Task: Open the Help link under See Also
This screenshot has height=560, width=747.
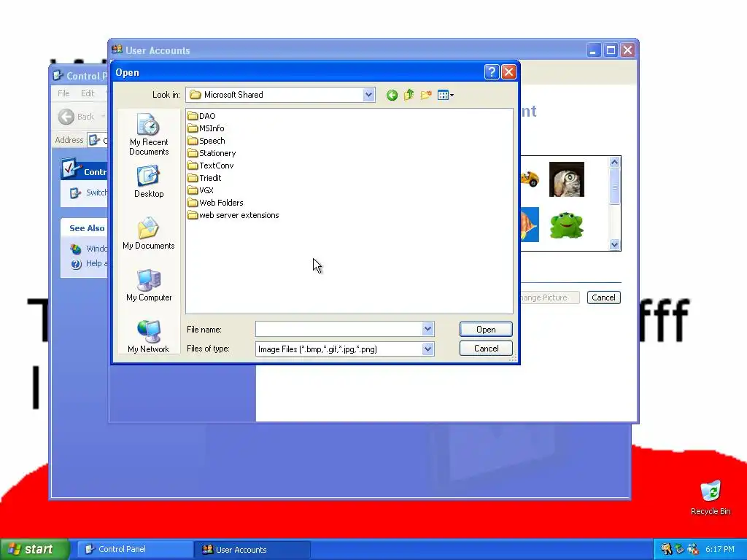Action: click(90, 264)
